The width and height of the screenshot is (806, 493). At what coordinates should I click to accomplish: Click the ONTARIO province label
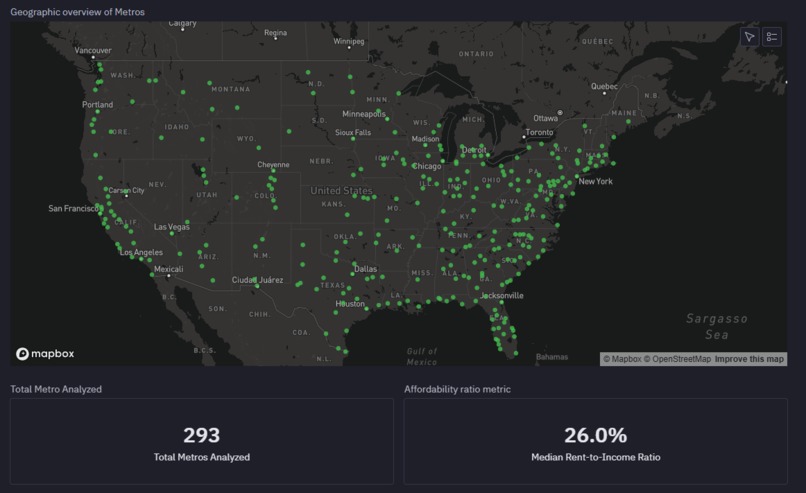[x=476, y=54]
